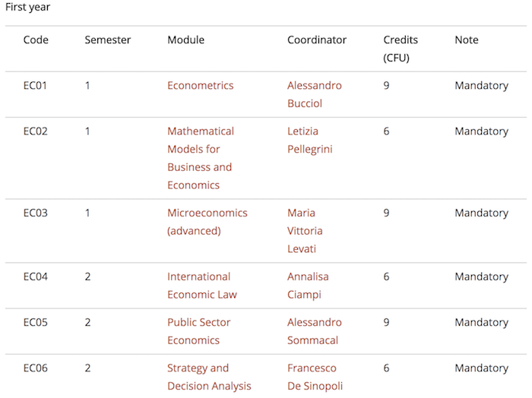Image resolution: width=532 pixels, height=398 pixels.
Task: Visit Annalisa Ciampi coordinator link
Action: pyautogui.click(x=308, y=286)
